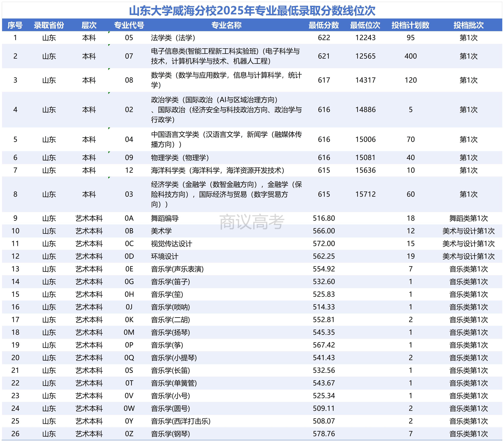Image resolution: width=504 pixels, height=442 pixels.
Task: Click the score 525.34
Action: pyautogui.click(x=324, y=396)
